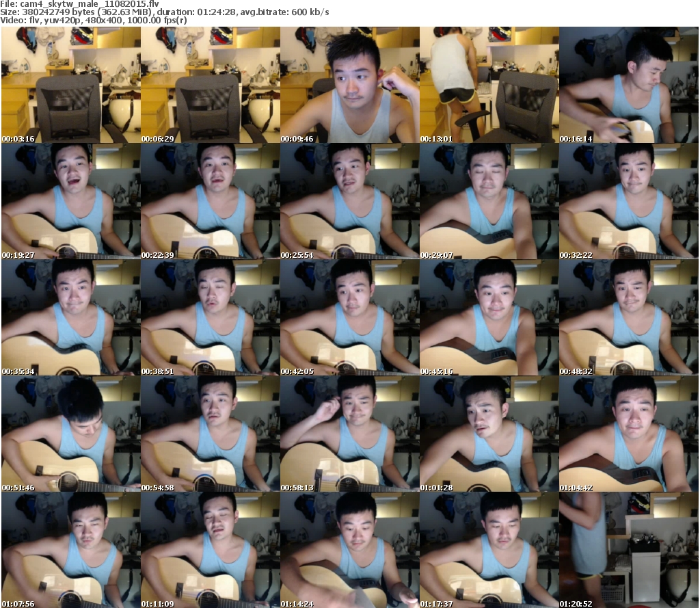Select the thumbnail stamped 00:09:46
The height and width of the screenshot is (608, 700).
(350, 85)
